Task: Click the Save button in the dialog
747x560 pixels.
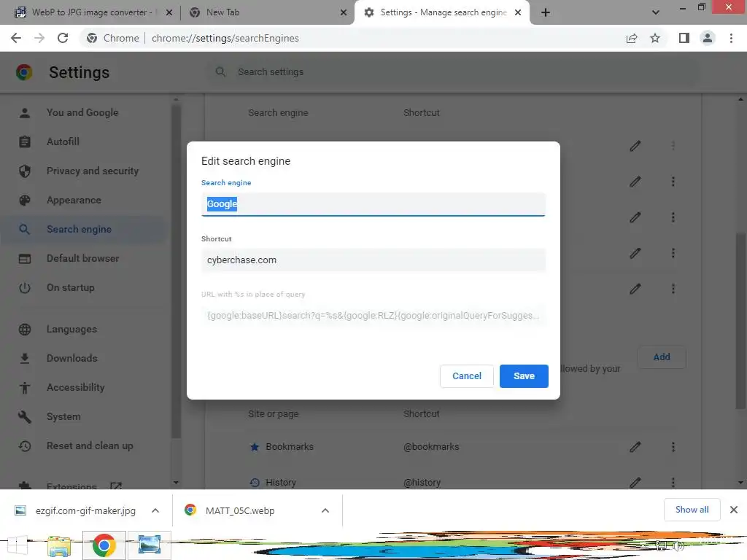Action: (524, 376)
